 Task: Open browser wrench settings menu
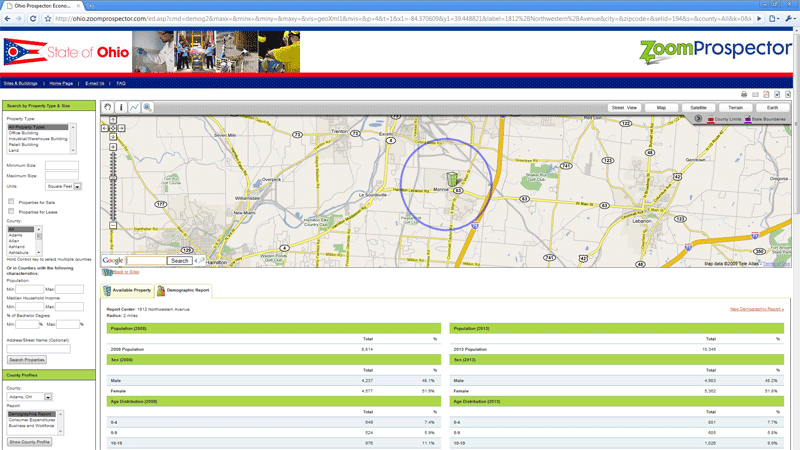(790, 18)
